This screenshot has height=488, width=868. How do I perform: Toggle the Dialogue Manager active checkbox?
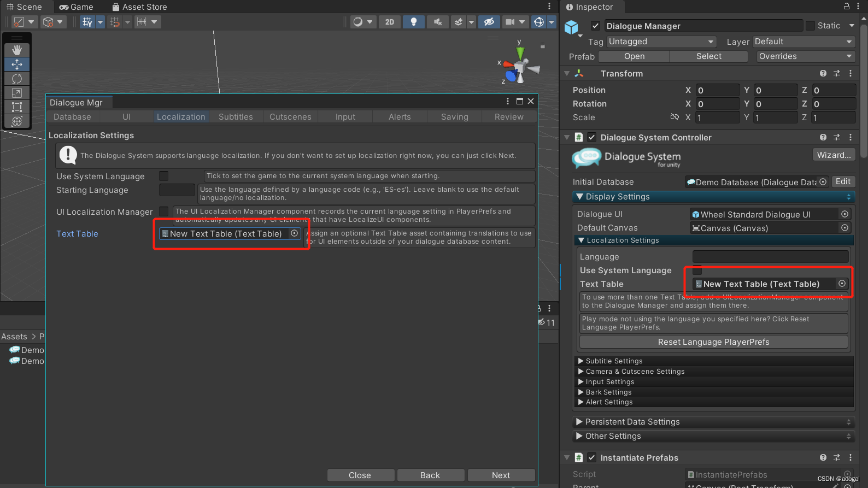pos(596,26)
